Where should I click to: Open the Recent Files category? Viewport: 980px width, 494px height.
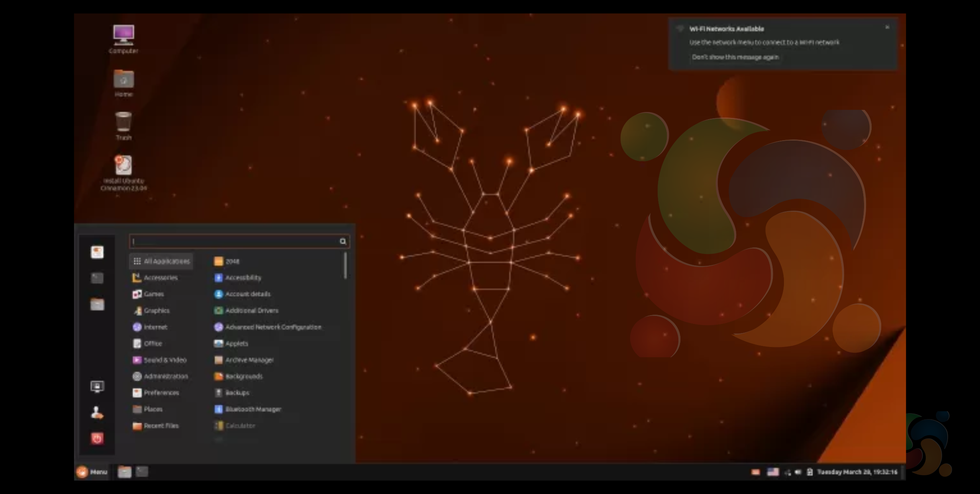(155, 425)
